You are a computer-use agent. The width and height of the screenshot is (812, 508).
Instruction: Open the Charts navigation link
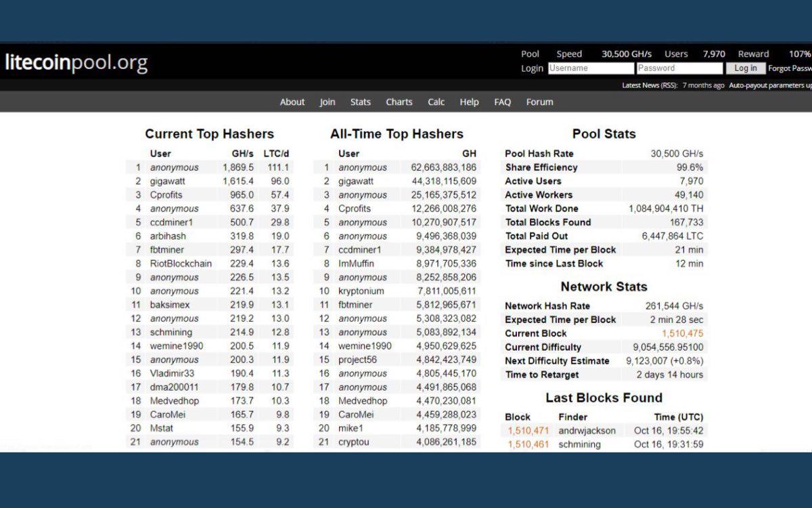pyautogui.click(x=399, y=102)
